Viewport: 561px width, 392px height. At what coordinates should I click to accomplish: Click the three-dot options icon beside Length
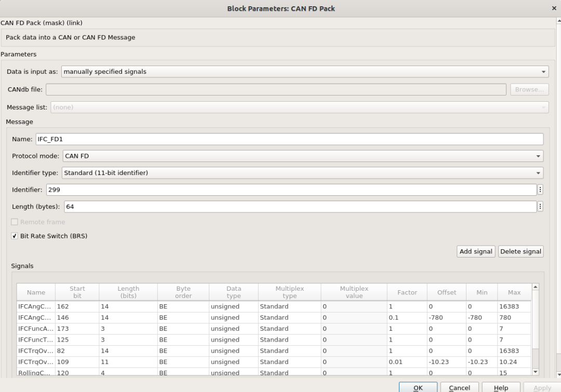tap(540, 207)
